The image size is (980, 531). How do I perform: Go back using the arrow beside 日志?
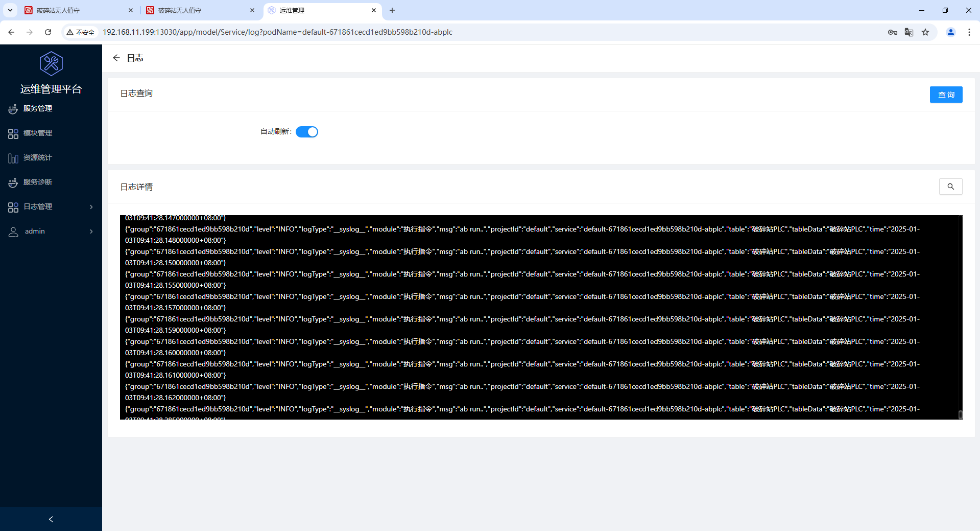tap(116, 58)
